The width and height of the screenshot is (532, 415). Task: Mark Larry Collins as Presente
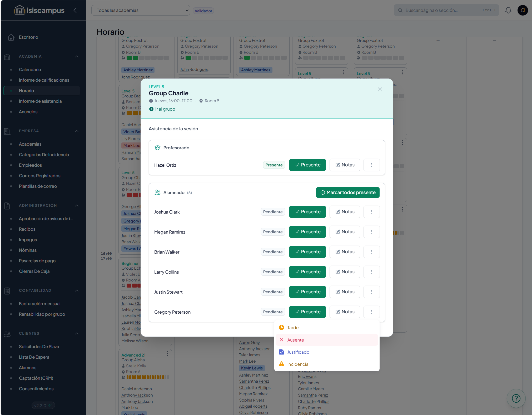click(x=307, y=272)
